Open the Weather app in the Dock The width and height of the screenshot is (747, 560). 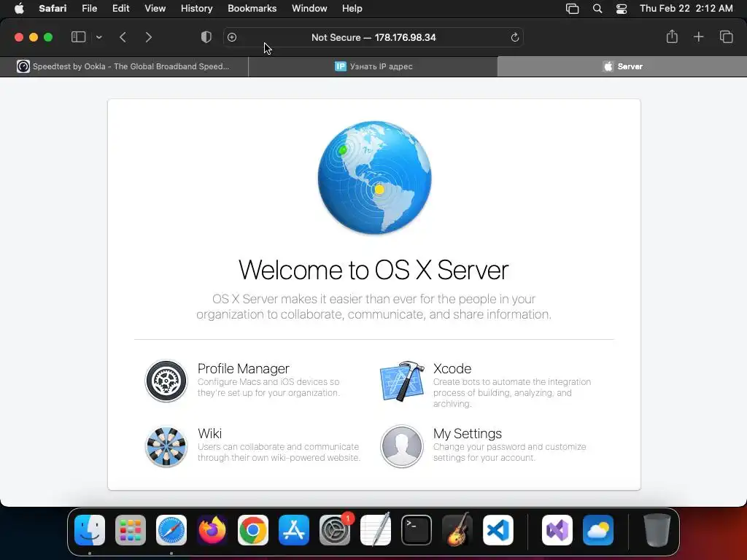[x=598, y=530]
